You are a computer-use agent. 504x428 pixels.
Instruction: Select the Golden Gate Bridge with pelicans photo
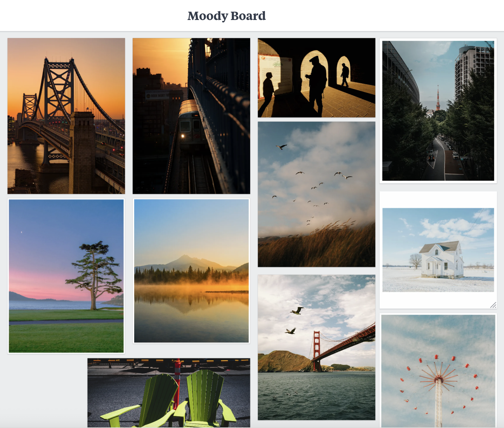coord(316,347)
